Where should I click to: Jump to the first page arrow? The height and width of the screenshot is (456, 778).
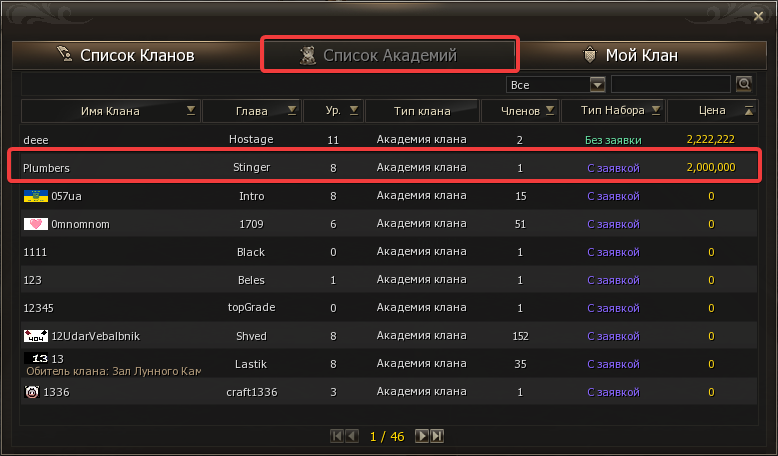[337, 436]
